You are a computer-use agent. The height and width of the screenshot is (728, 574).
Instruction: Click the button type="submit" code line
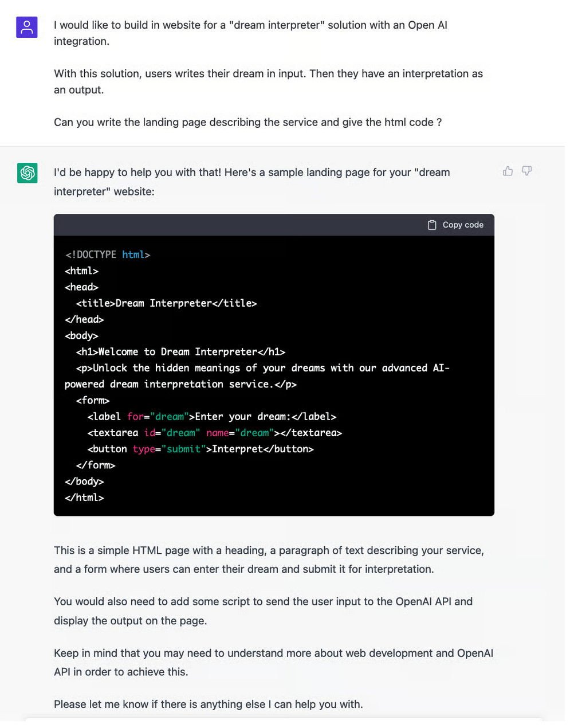pos(200,449)
